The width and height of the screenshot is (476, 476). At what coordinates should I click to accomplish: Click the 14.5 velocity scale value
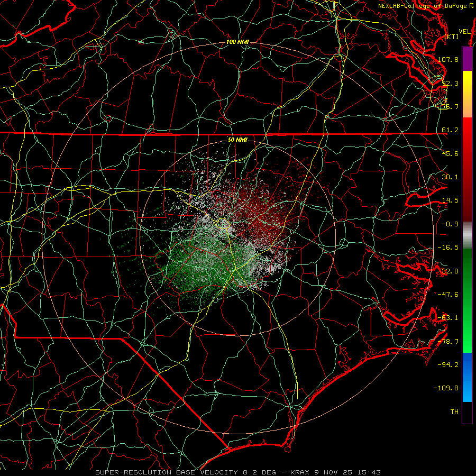450,200
